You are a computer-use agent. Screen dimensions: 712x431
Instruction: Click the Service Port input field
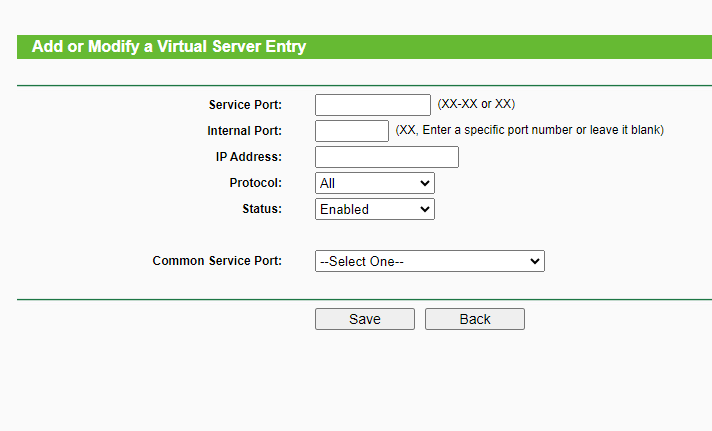(373, 105)
